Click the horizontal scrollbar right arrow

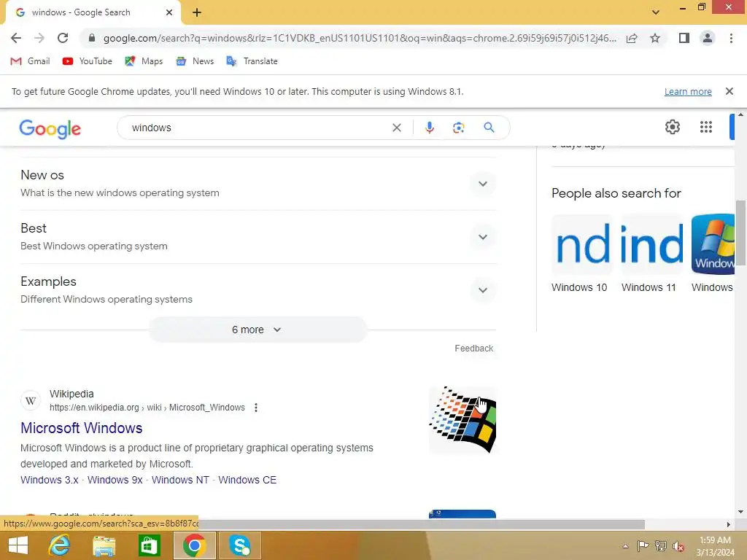click(x=729, y=524)
